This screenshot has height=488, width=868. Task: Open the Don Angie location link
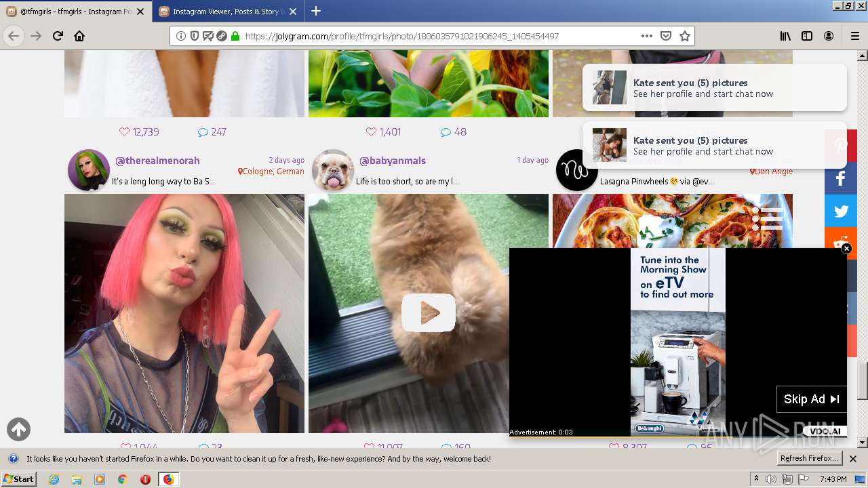tap(771, 171)
